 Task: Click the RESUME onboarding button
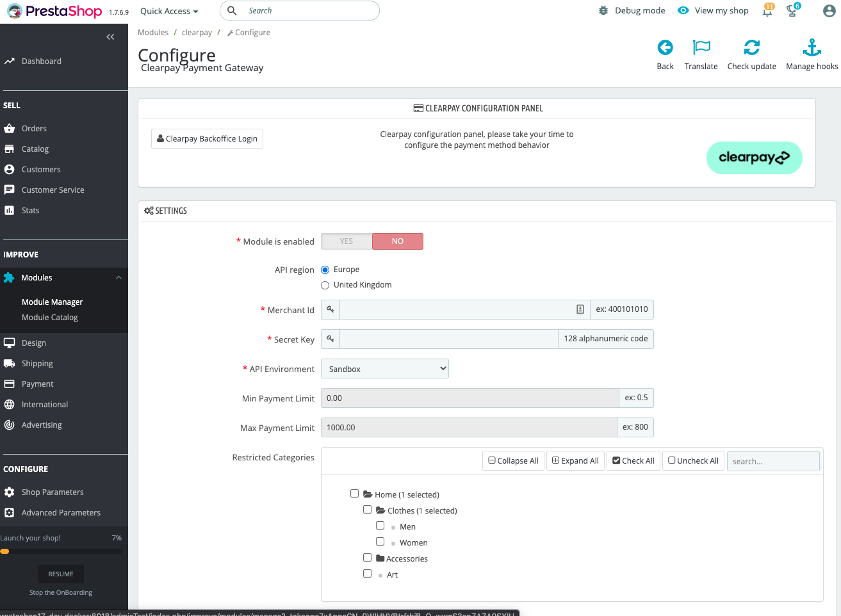click(61, 574)
